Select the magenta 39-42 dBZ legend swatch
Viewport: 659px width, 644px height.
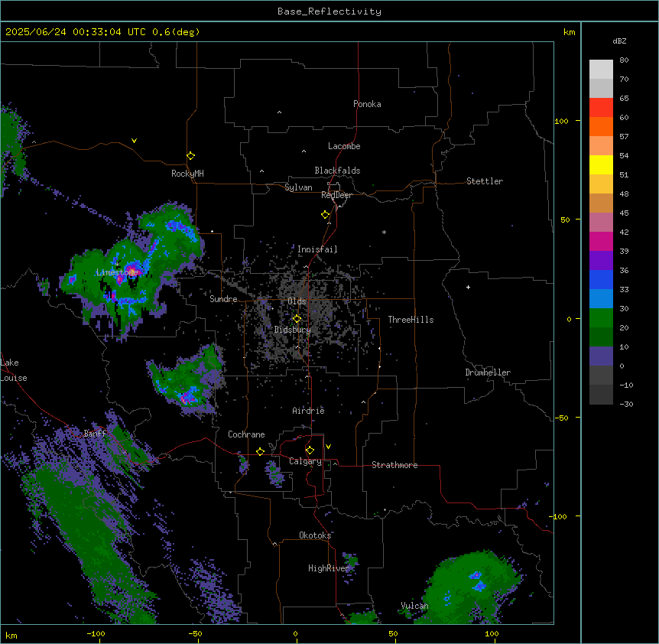[601, 241]
